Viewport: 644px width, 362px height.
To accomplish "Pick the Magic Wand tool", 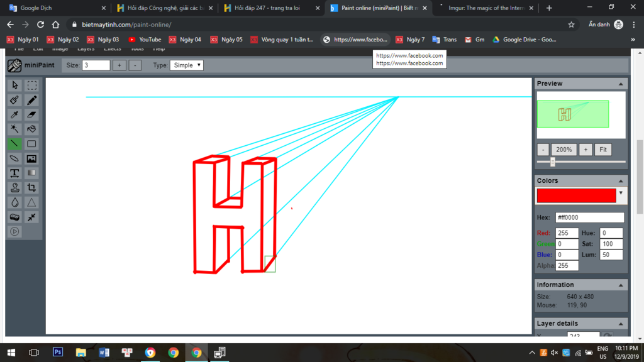I will pos(14,129).
